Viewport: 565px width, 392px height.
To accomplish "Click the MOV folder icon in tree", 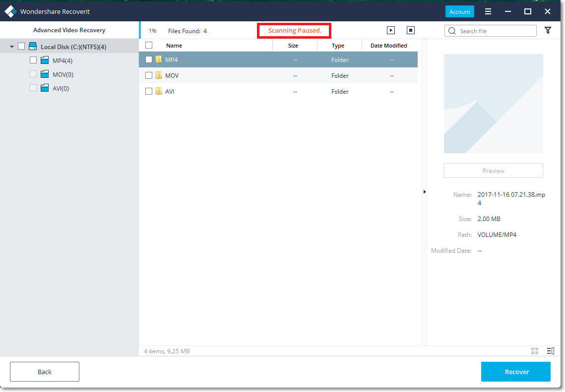I will click(x=45, y=74).
